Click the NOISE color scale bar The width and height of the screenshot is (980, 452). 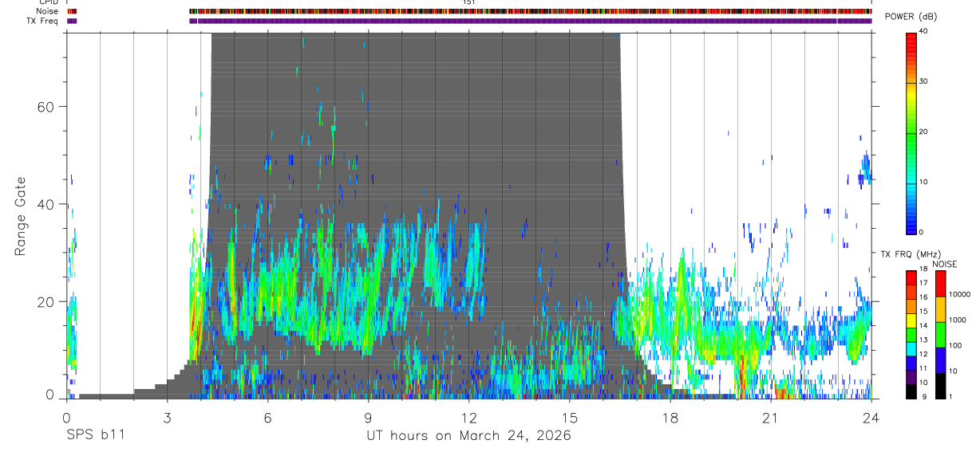[x=940, y=333]
